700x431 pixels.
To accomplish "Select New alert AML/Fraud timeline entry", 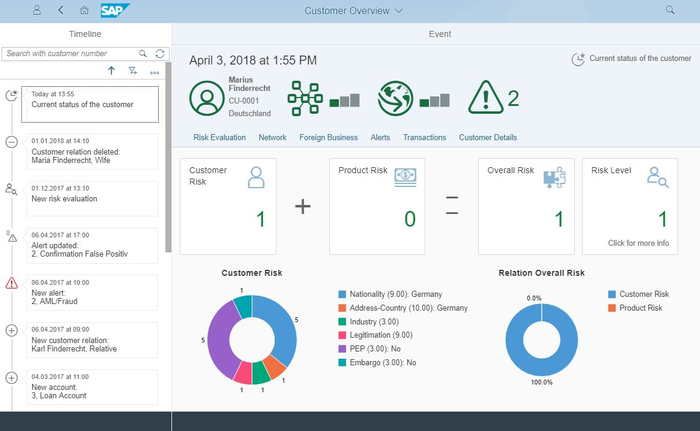I will (92, 293).
